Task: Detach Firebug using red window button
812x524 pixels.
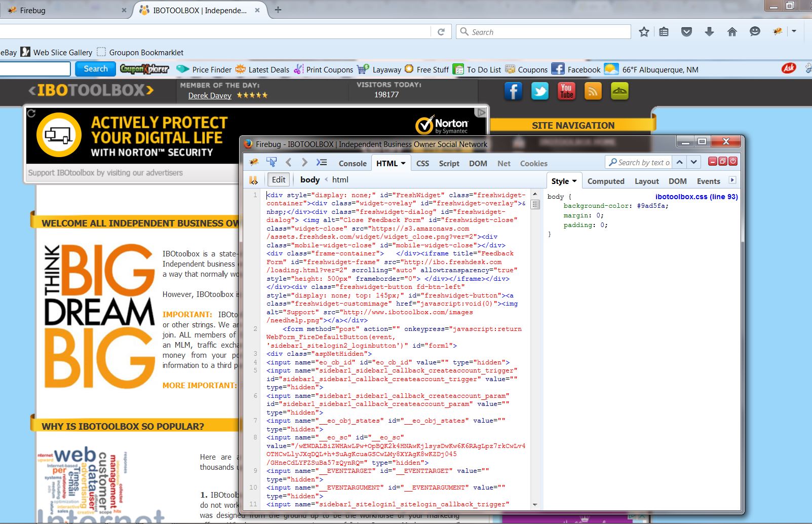Action: (x=723, y=162)
